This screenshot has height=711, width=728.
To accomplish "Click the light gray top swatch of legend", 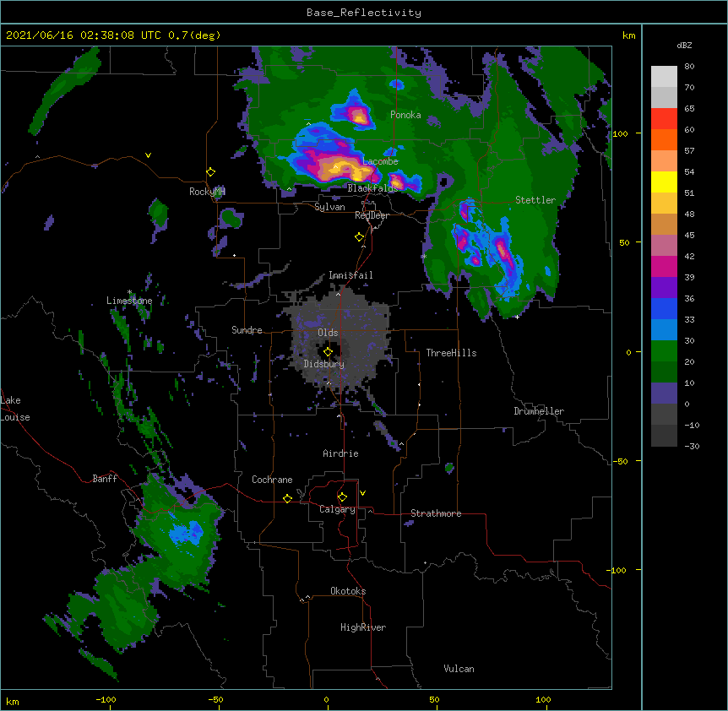I will 664,77.
